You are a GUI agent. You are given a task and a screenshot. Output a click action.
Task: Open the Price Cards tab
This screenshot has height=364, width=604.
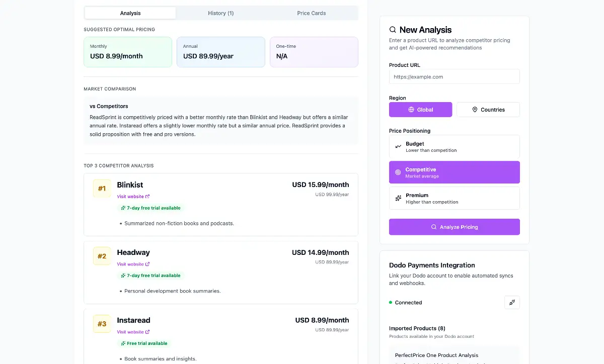coord(311,13)
